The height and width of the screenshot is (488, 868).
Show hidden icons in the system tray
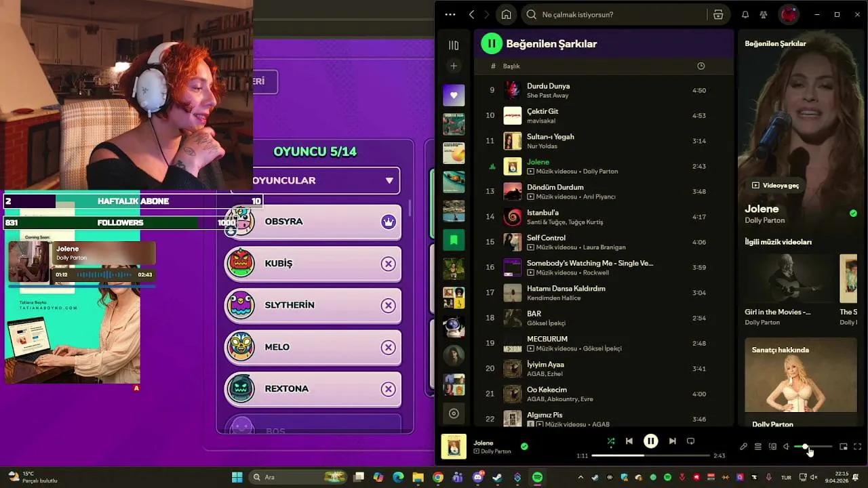[x=582, y=477]
